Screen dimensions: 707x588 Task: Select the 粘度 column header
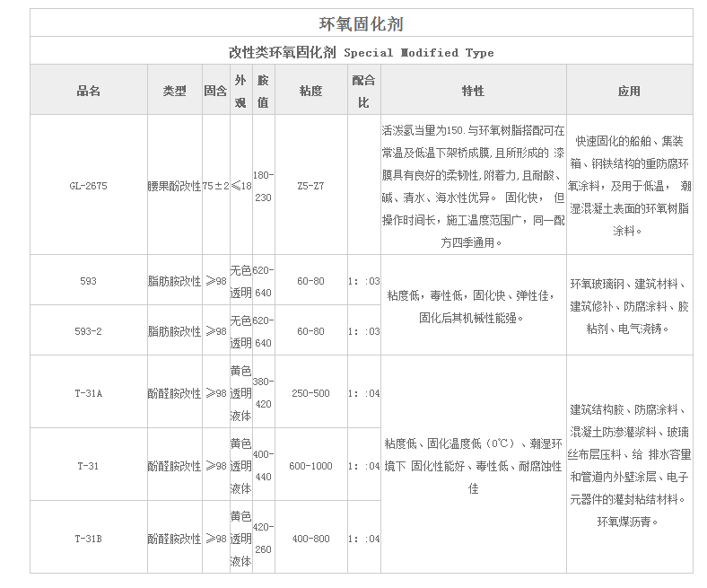310,91
